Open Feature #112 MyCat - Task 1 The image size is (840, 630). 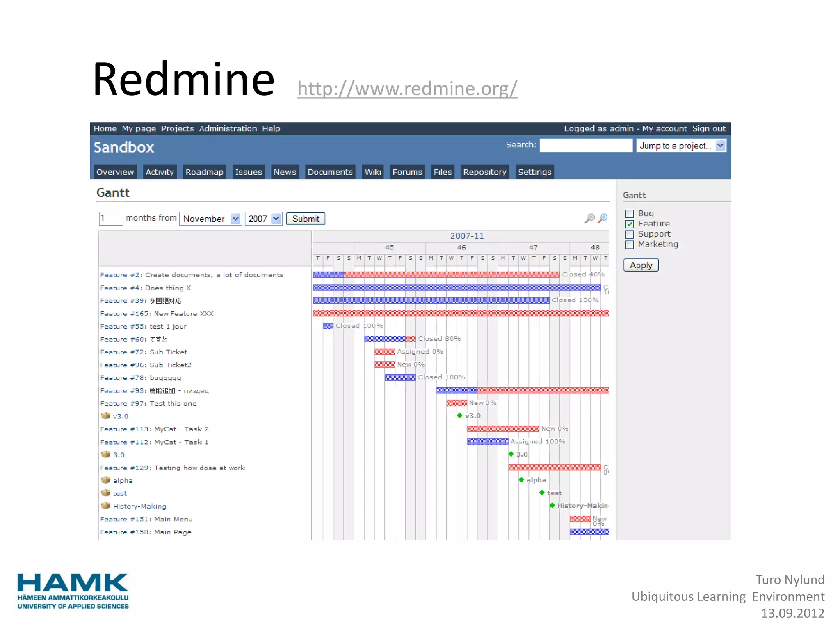tap(154, 442)
